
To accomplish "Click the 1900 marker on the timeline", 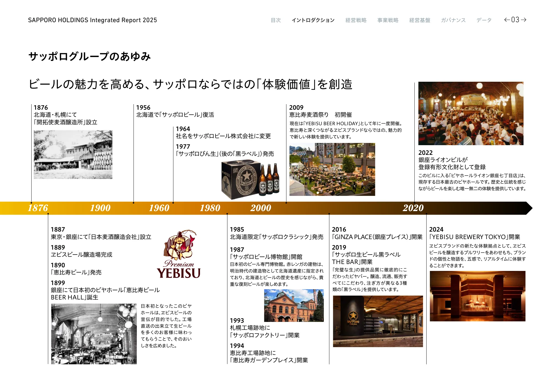I will tap(100, 208).
